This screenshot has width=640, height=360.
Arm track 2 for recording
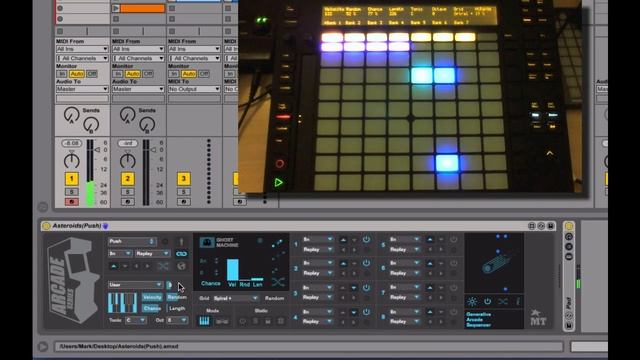click(127, 202)
